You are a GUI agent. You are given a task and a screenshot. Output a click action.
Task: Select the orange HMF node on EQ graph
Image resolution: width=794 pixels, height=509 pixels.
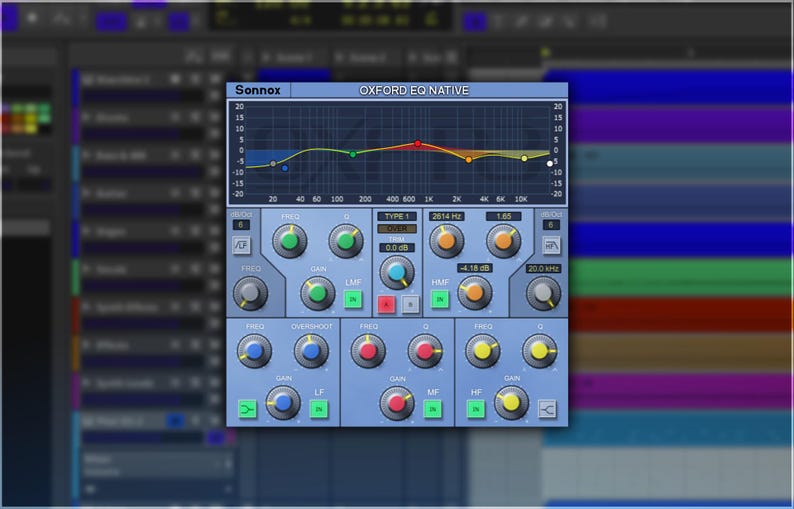tap(468, 160)
